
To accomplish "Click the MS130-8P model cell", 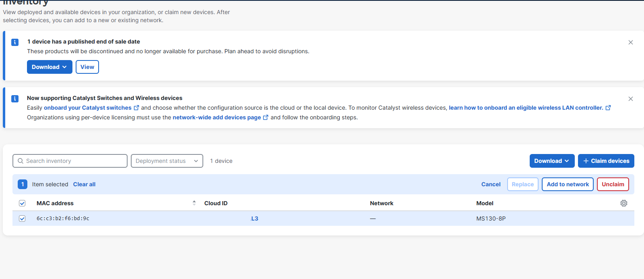I will tap(491, 219).
